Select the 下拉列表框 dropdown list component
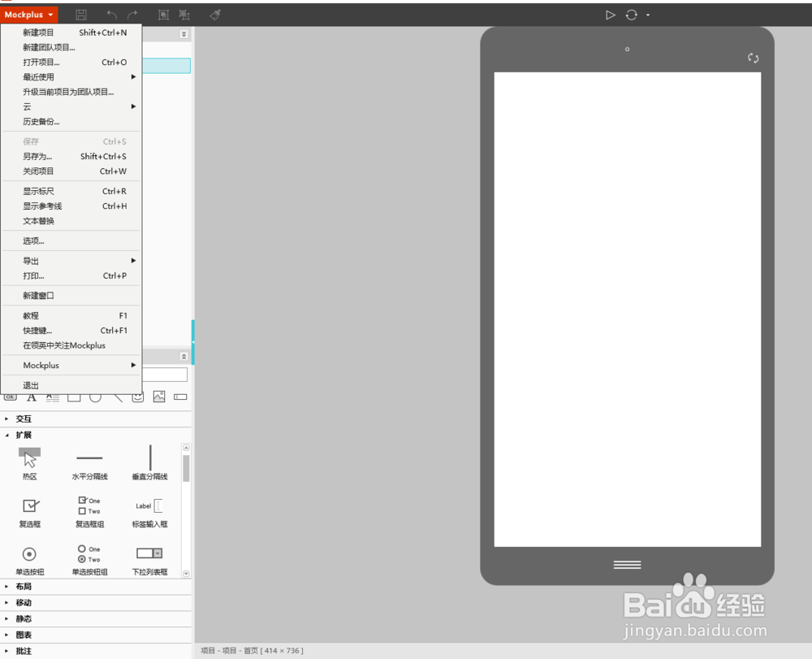The width and height of the screenshot is (812, 659). pyautogui.click(x=149, y=561)
